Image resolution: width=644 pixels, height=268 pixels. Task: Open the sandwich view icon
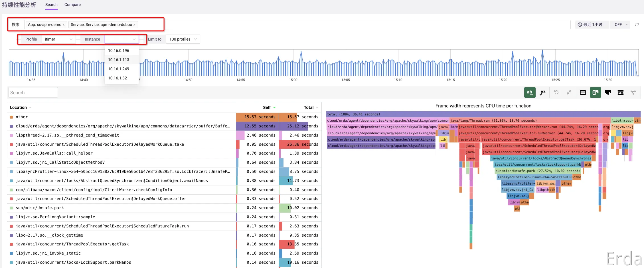tap(621, 93)
